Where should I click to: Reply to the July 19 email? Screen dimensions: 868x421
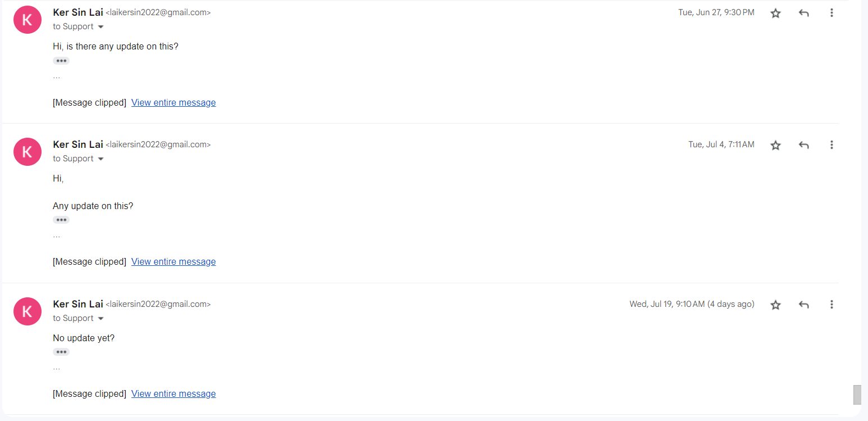803,305
